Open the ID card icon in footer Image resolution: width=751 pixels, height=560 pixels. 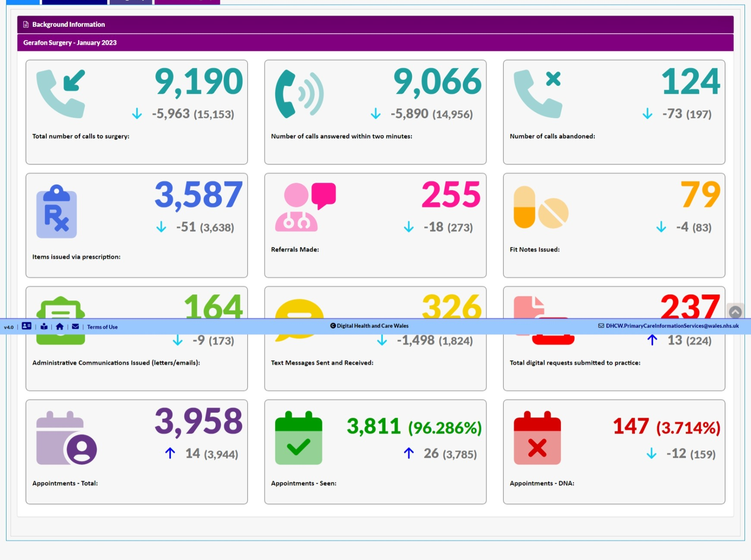26,326
